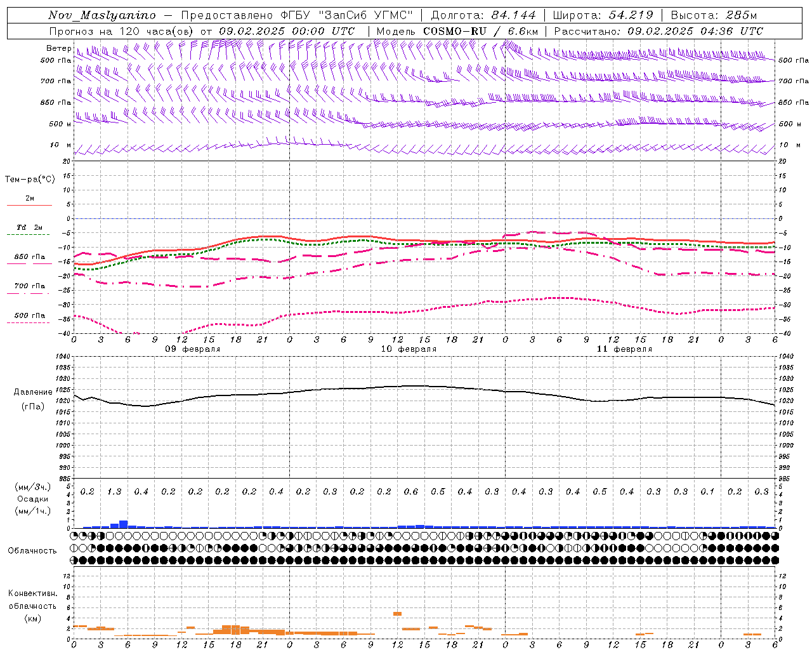Click the 0.6 precipitation total value

pos(411,492)
